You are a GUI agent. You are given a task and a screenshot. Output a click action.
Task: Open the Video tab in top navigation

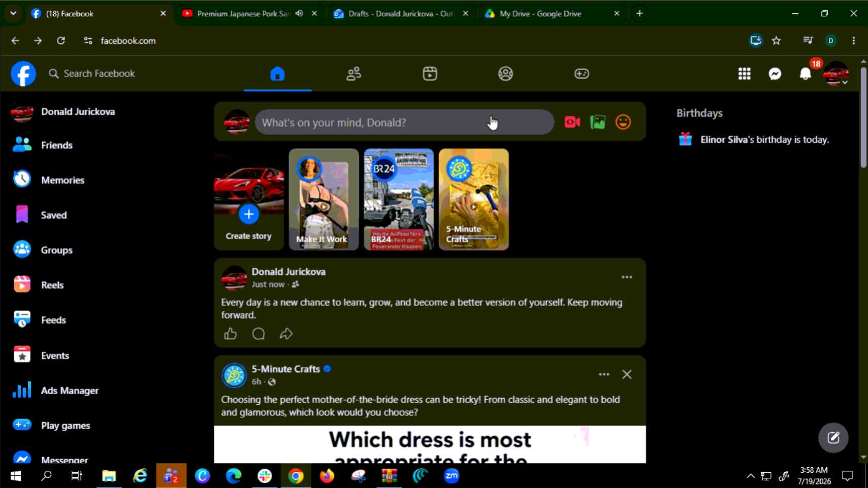(430, 74)
